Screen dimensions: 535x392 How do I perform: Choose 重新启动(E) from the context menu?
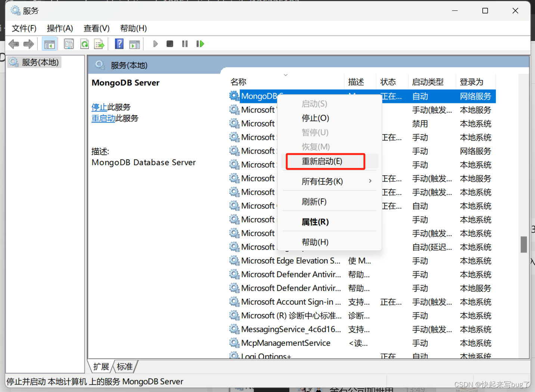(322, 161)
